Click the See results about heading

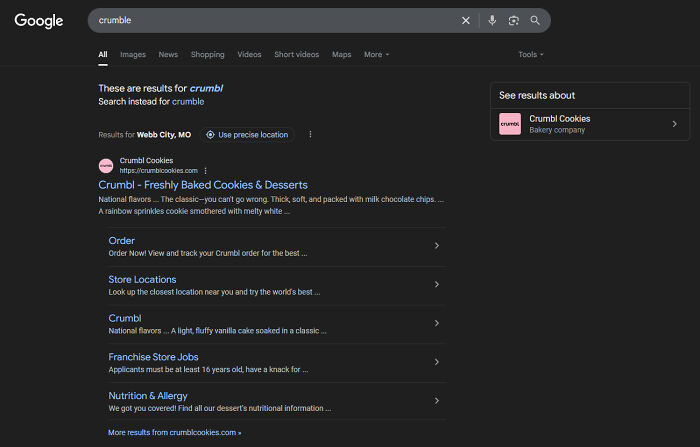[x=537, y=96]
